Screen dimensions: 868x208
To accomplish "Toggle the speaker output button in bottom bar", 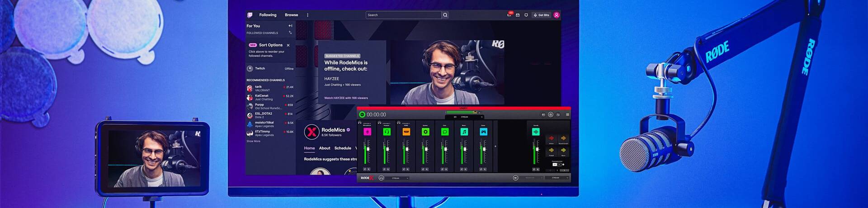I will coord(515,178).
